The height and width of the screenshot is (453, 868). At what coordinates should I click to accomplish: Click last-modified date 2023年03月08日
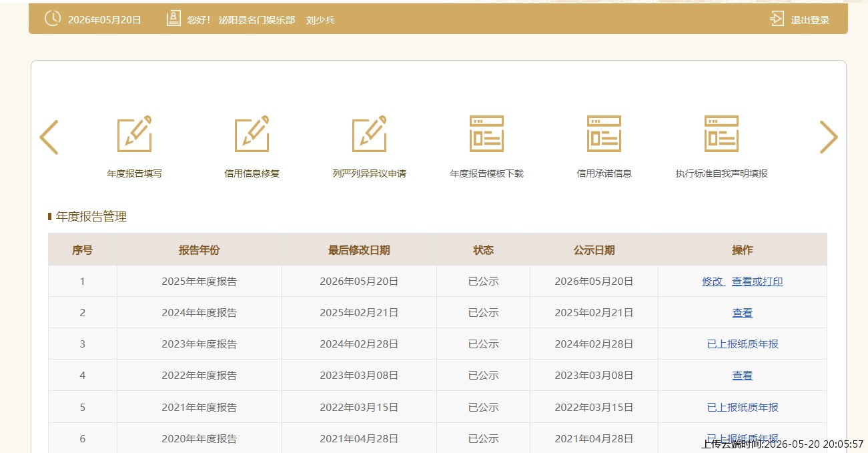pos(359,376)
